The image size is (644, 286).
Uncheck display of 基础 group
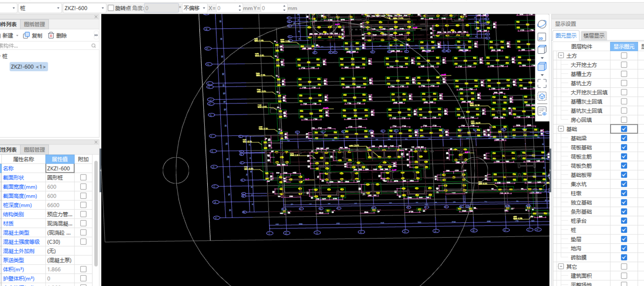pos(624,129)
